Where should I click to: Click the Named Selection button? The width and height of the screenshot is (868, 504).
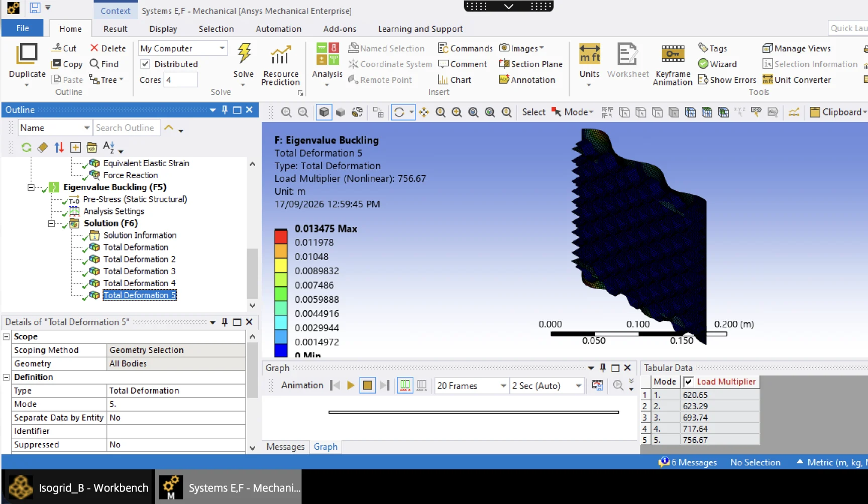pos(386,48)
